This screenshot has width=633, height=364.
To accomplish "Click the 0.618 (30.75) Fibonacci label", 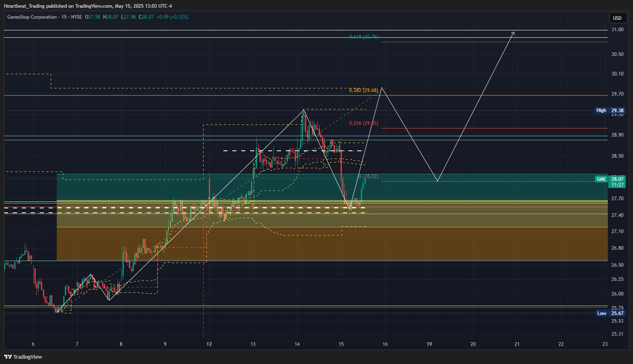I will [364, 37].
